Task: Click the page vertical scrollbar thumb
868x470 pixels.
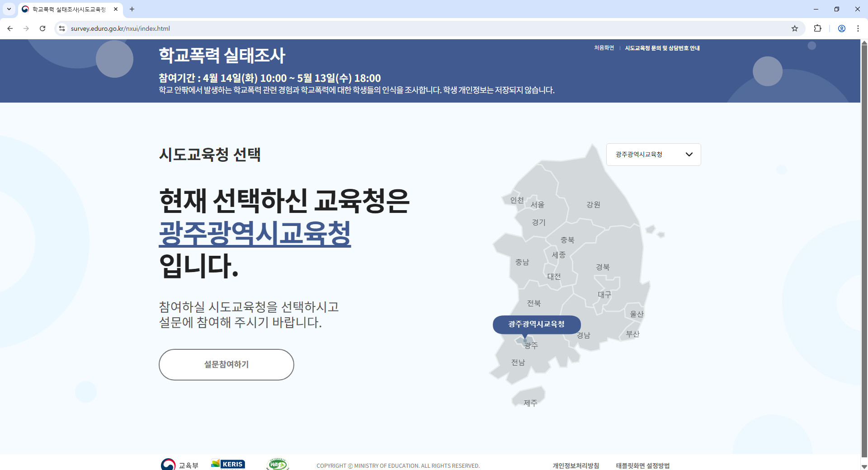Action: pos(864,251)
